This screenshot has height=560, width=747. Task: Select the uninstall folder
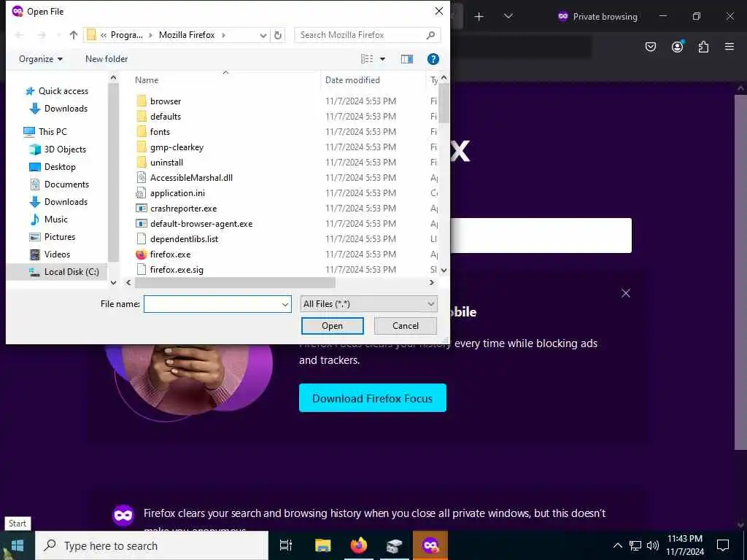(166, 163)
